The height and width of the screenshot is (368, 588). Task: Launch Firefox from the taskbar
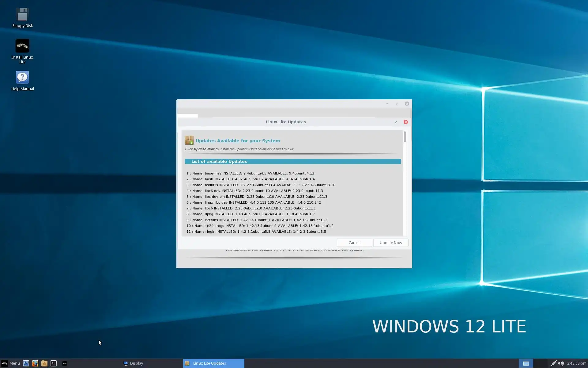coord(35,363)
